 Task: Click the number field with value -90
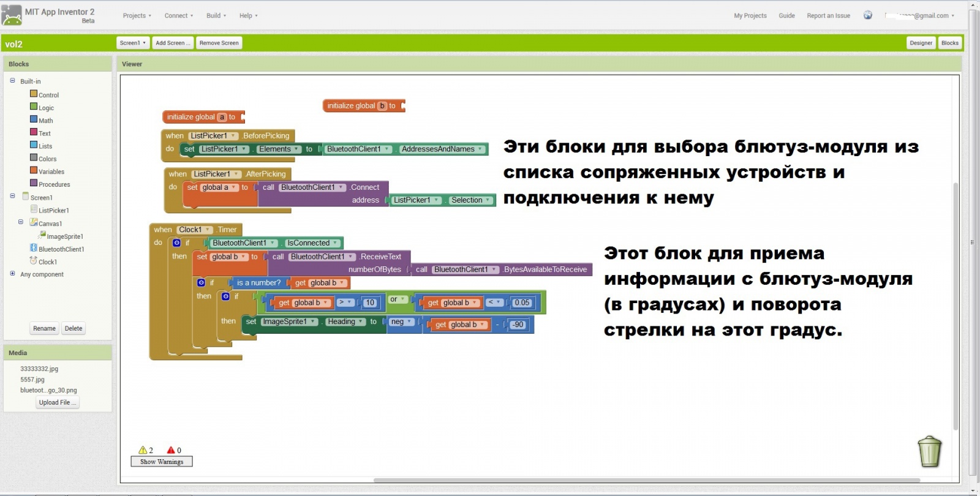pos(518,325)
